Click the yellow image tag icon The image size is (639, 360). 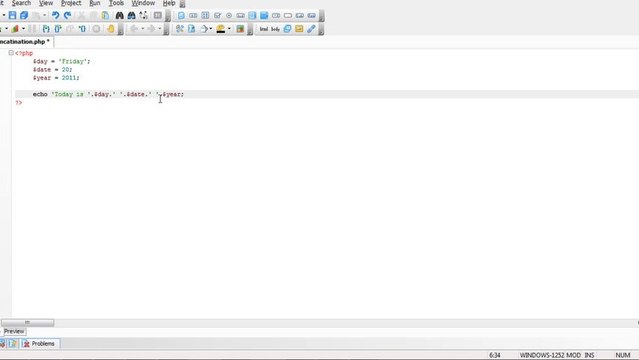click(299, 29)
